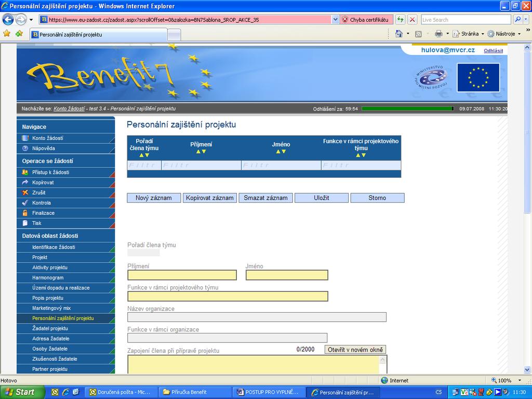Image resolution: width=532 pixels, height=399 pixels.
Task: Click the Windows Start button
Action: [x=21, y=392]
